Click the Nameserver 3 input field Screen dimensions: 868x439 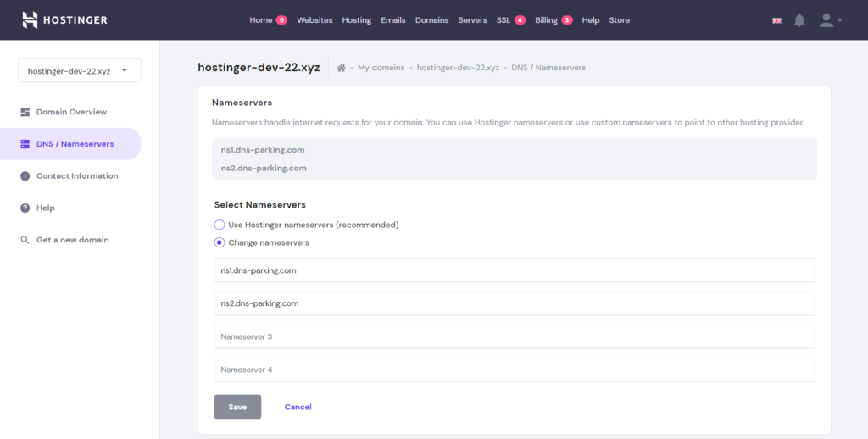point(515,336)
